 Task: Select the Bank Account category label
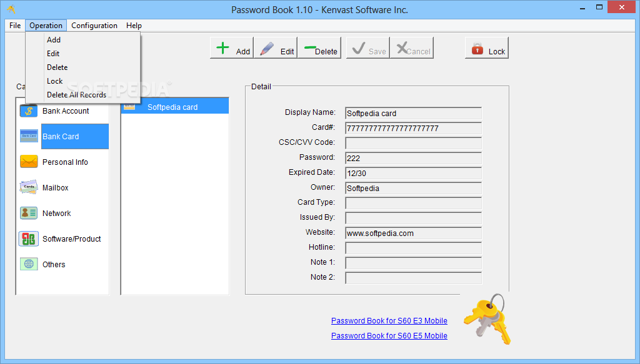(66, 111)
